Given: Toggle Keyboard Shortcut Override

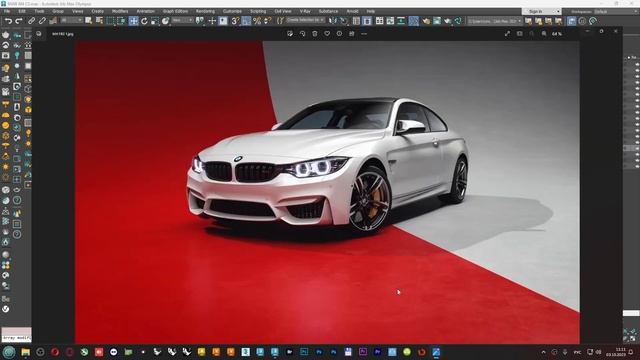Looking at the screenshot, I should click(223, 21).
